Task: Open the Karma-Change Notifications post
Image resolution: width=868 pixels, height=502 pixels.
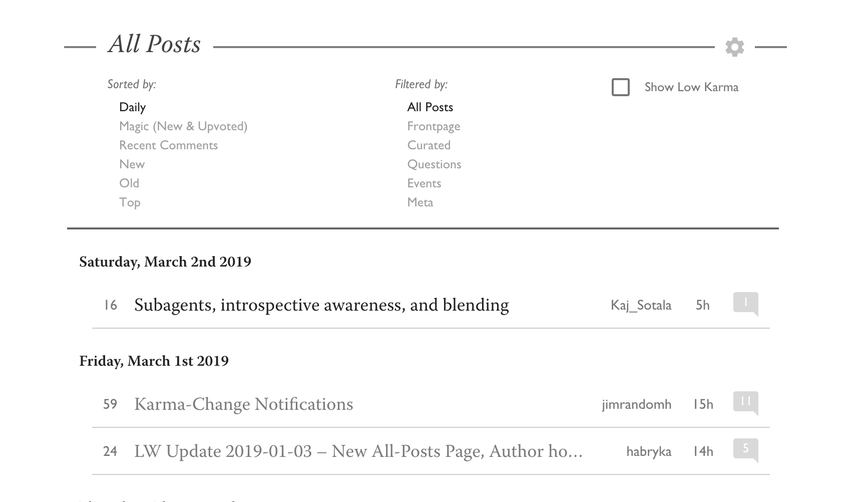Action: (243, 404)
